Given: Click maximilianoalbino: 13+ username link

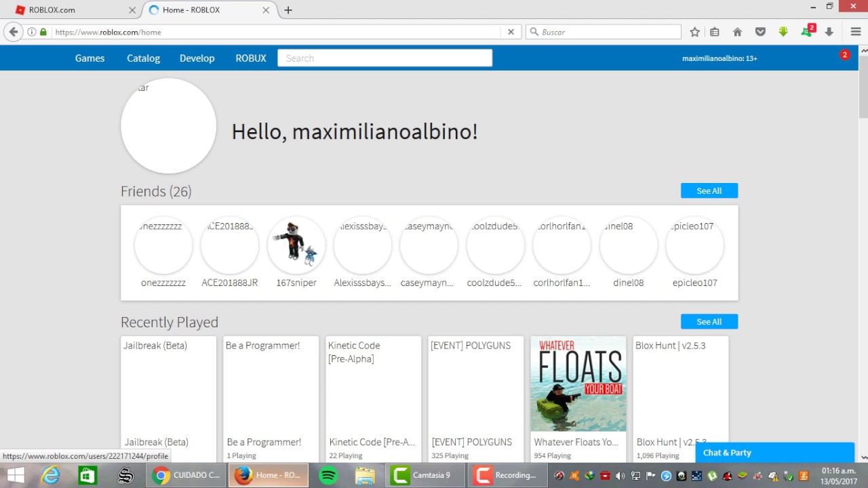Looking at the screenshot, I should pos(719,58).
